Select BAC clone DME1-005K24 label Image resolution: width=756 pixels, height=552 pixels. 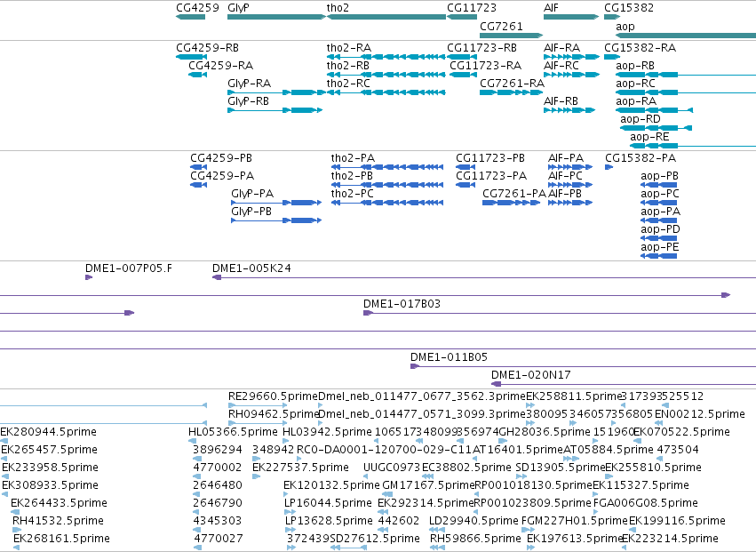point(251,268)
